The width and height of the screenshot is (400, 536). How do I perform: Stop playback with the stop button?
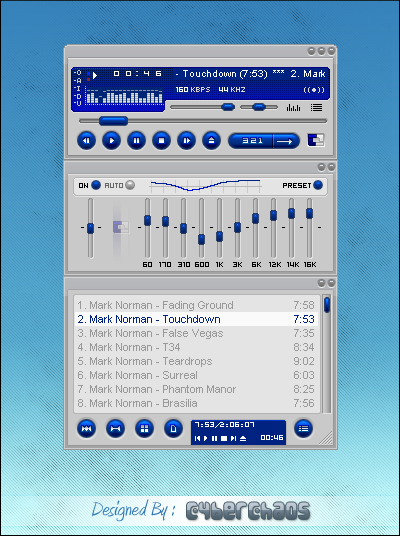(x=161, y=140)
